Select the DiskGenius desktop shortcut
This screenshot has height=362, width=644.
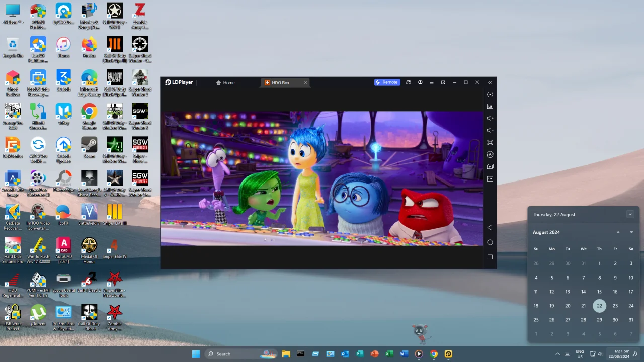[13, 148]
